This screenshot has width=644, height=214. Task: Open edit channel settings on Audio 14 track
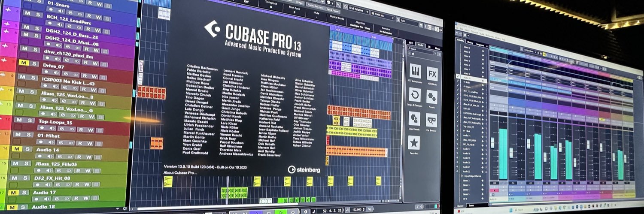(x=61, y=156)
